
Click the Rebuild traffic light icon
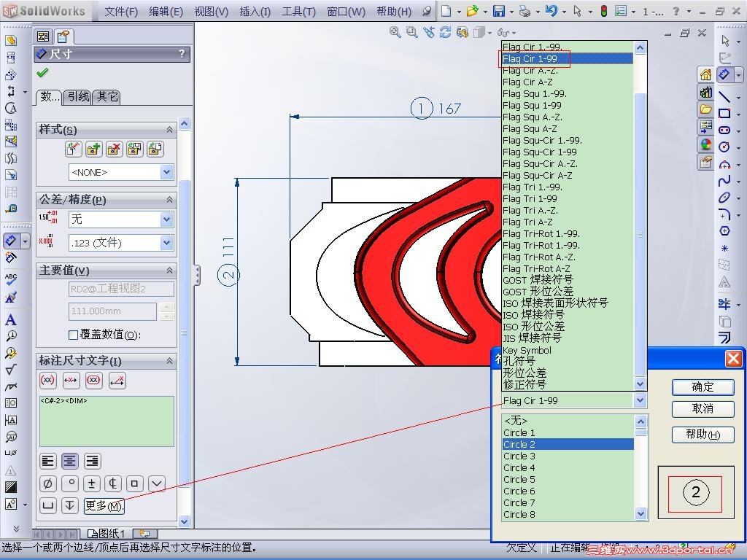click(603, 11)
